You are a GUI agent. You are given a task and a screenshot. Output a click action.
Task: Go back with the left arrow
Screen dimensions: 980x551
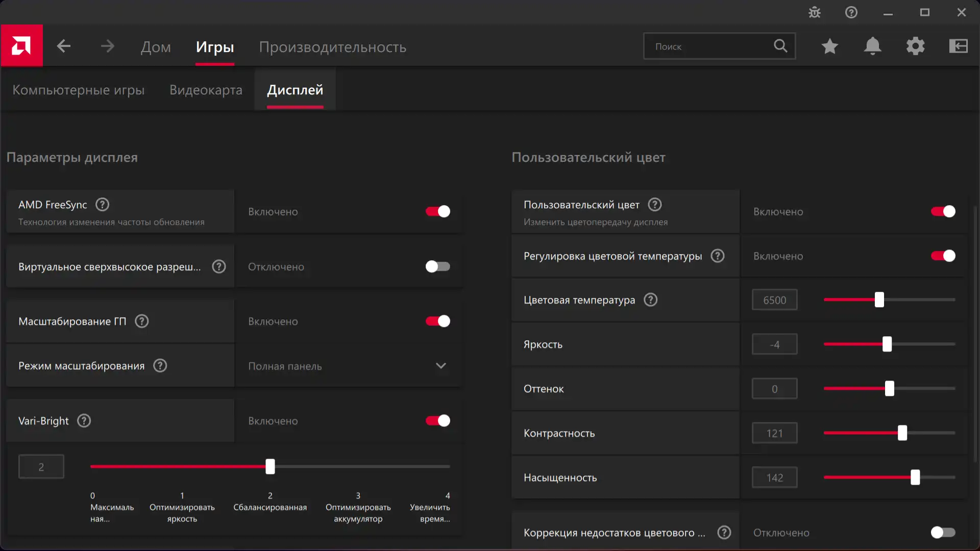pos(64,46)
